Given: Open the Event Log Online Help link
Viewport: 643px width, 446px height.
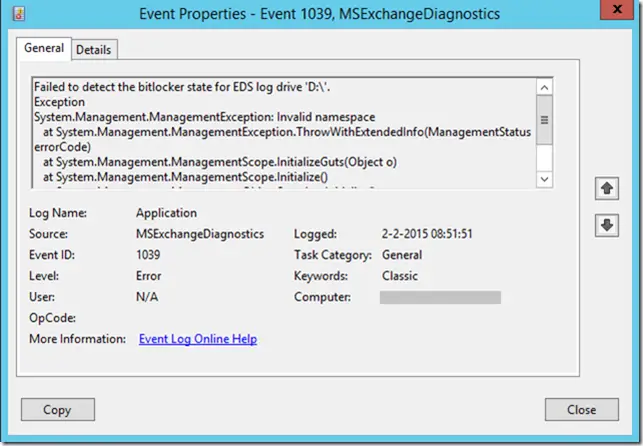Looking at the screenshot, I should pyautogui.click(x=198, y=339).
